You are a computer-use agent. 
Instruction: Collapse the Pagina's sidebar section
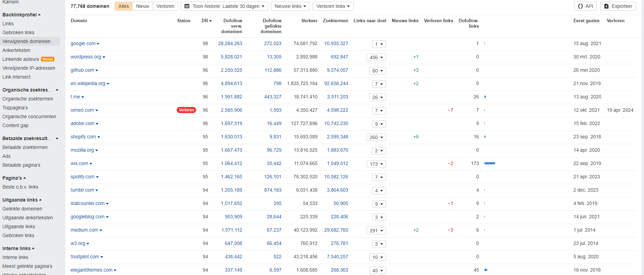(x=14, y=178)
